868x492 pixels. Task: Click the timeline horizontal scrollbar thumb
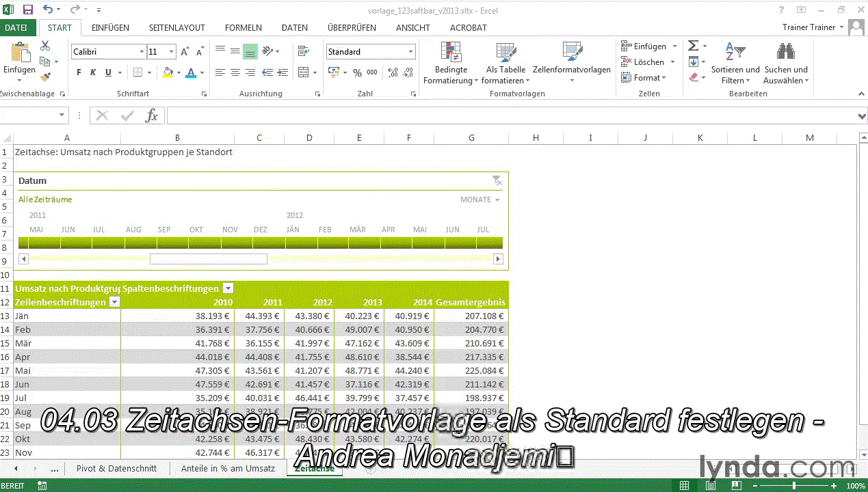209,259
